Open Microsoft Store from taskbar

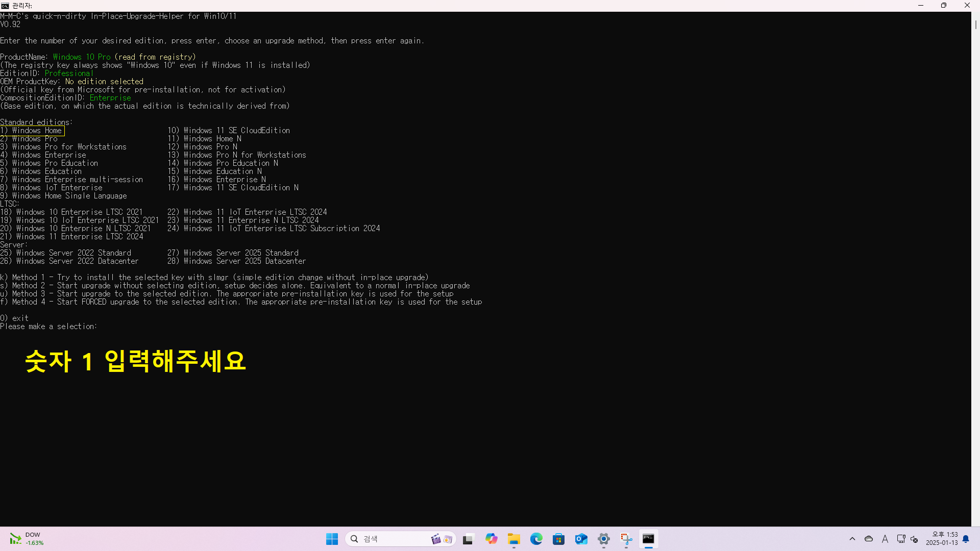[x=558, y=539]
